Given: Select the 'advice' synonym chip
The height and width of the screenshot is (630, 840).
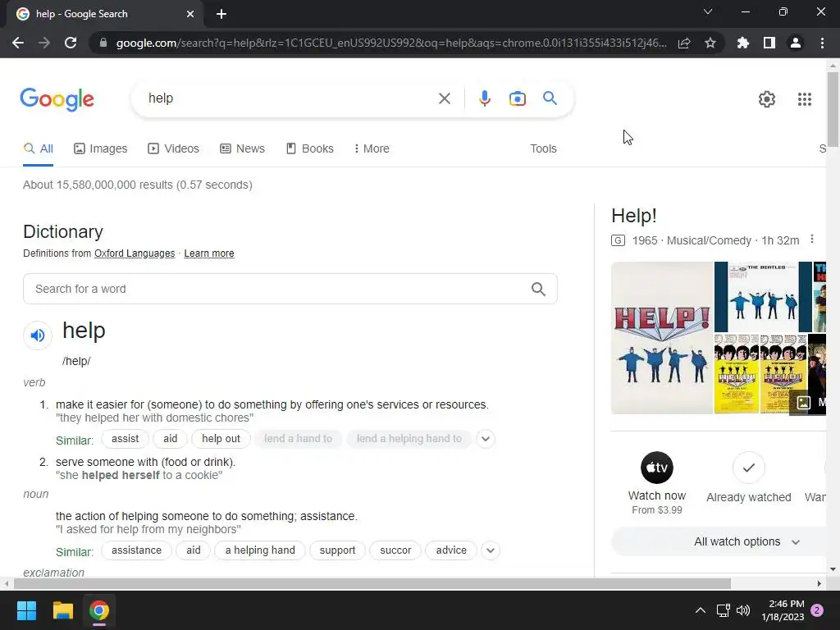Looking at the screenshot, I should (x=451, y=550).
